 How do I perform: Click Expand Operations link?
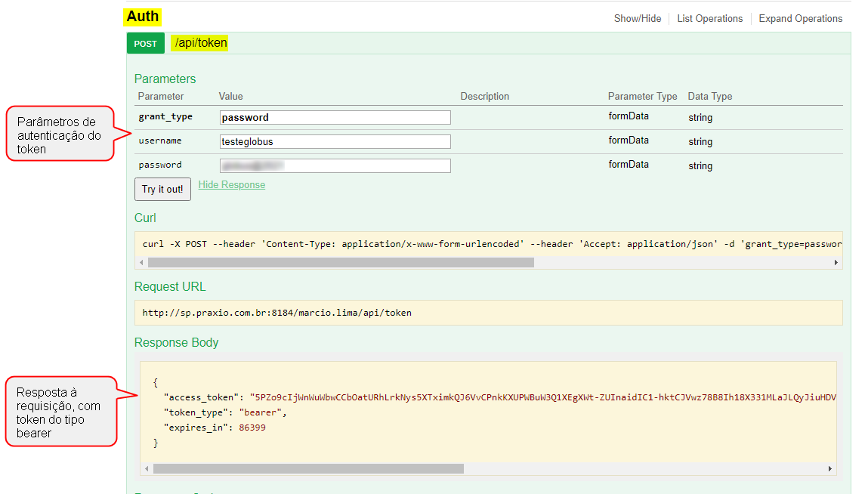click(800, 18)
